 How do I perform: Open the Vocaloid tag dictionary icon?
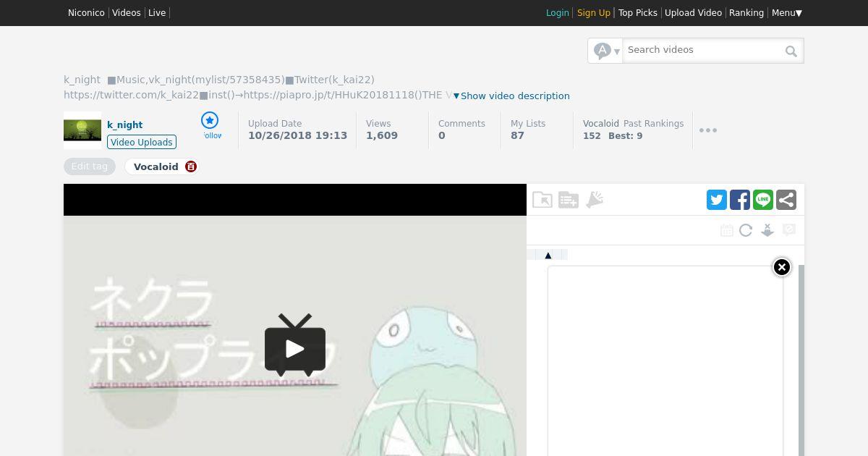pos(191,166)
